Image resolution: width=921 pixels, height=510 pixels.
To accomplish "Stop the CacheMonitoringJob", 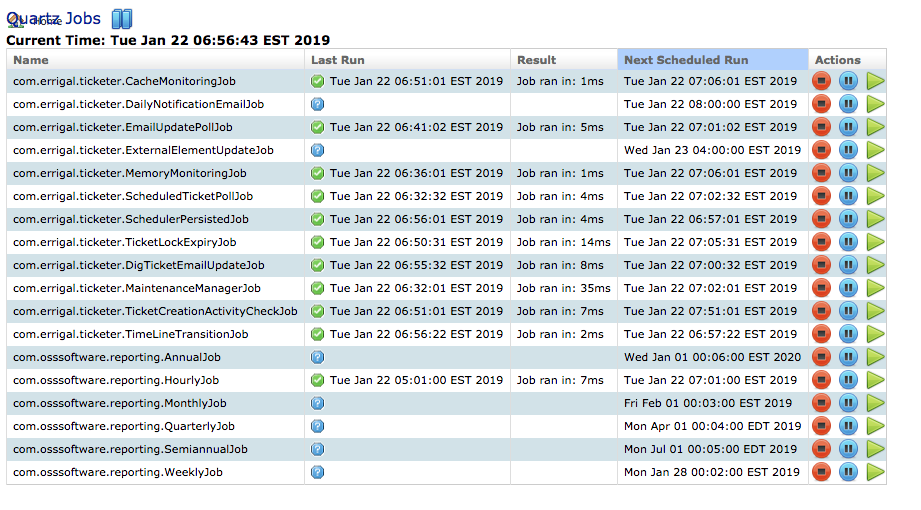I will pyautogui.click(x=822, y=81).
